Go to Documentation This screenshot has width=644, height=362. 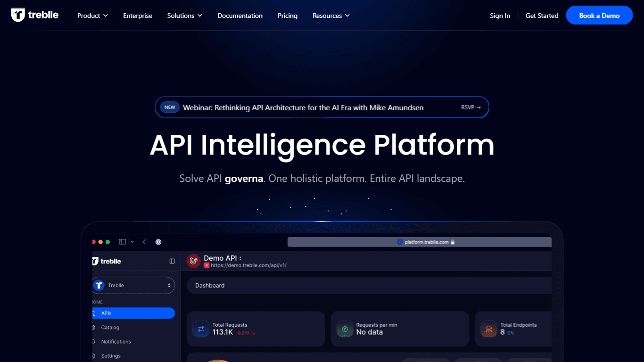pyautogui.click(x=240, y=16)
